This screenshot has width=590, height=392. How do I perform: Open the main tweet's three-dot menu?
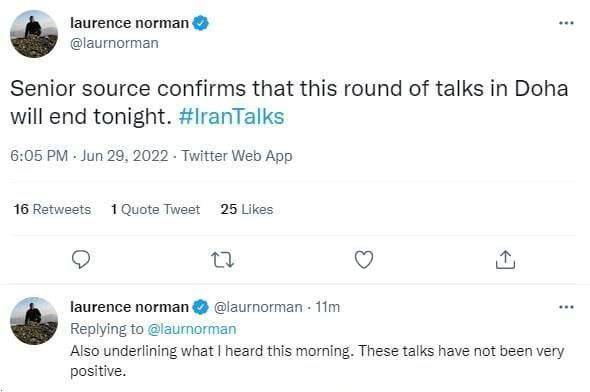566,23
